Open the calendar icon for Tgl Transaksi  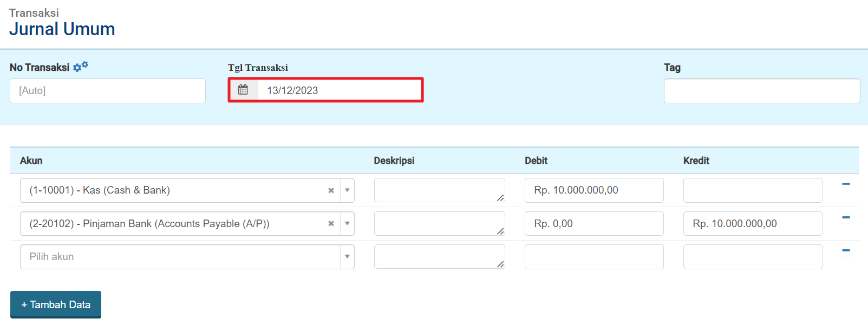[x=243, y=90]
